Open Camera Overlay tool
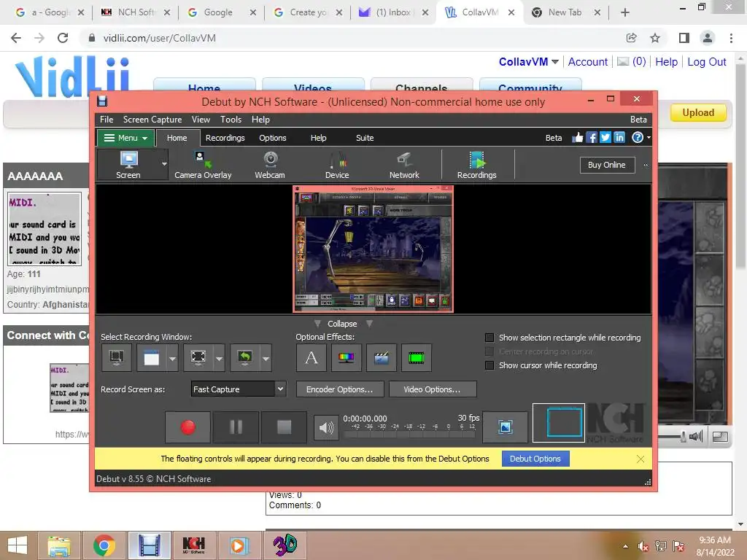The image size is (747, 560). [x=203, y=165]
